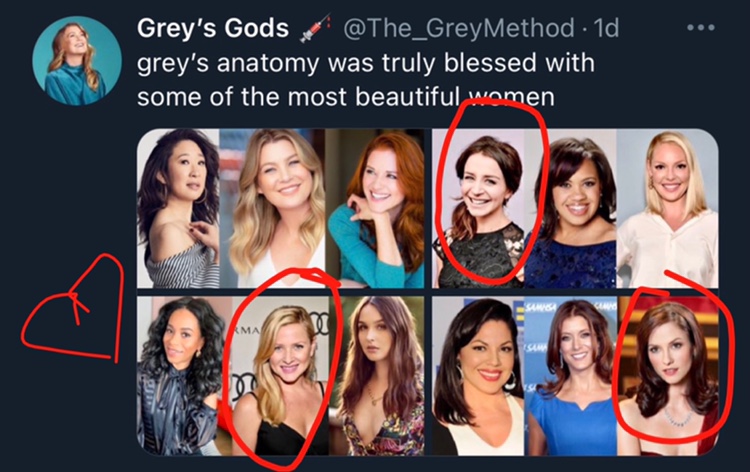Open the @The_GreyMethod handle link

448,29
